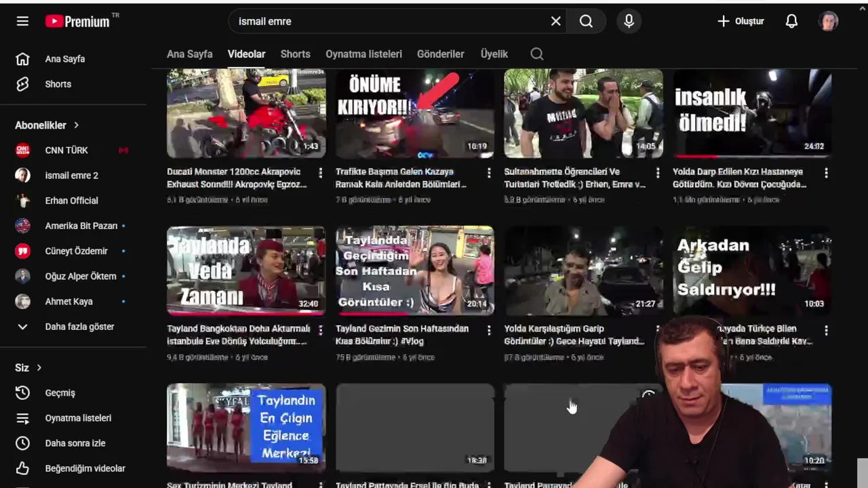868x488 pixels.
Task: Open options for Tayland Bangkoktan Doha video
Action: click(x=321, y=331)
